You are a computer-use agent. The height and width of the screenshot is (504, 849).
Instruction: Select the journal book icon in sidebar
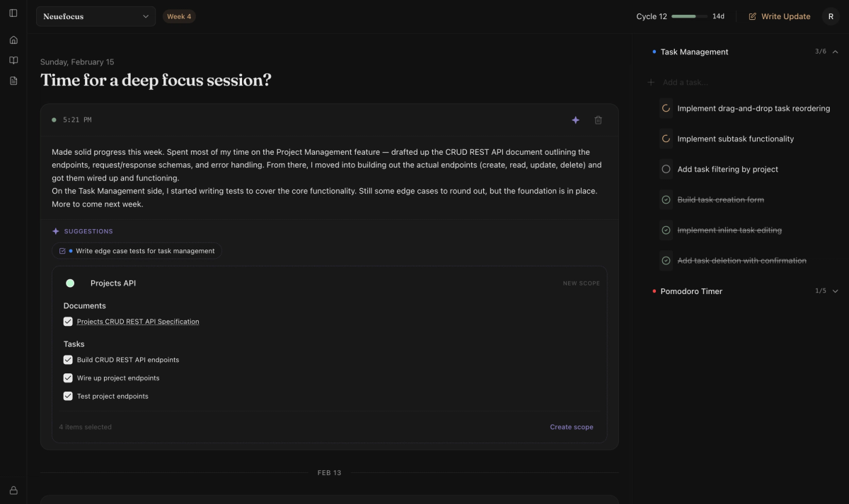point(13,60)
